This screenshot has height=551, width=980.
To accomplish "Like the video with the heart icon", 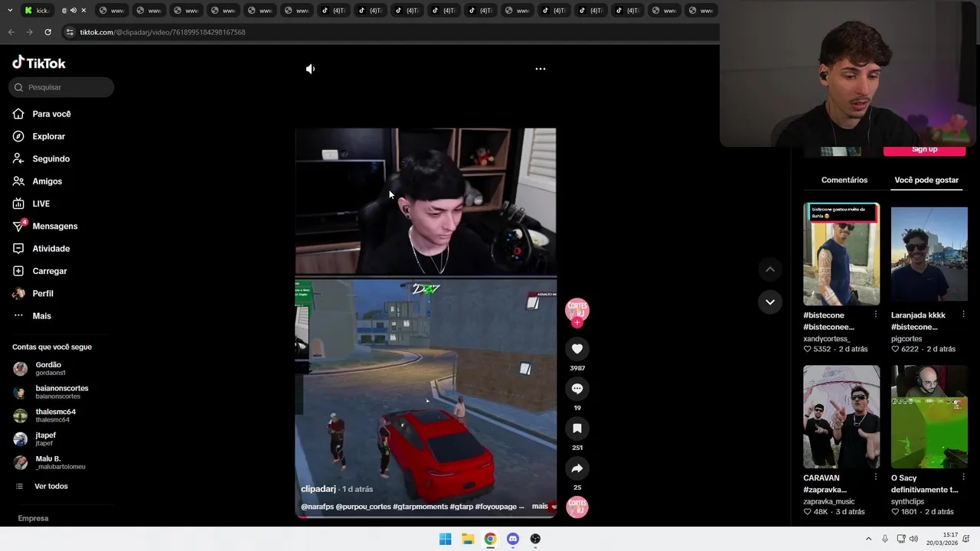I will click(577, 349).
